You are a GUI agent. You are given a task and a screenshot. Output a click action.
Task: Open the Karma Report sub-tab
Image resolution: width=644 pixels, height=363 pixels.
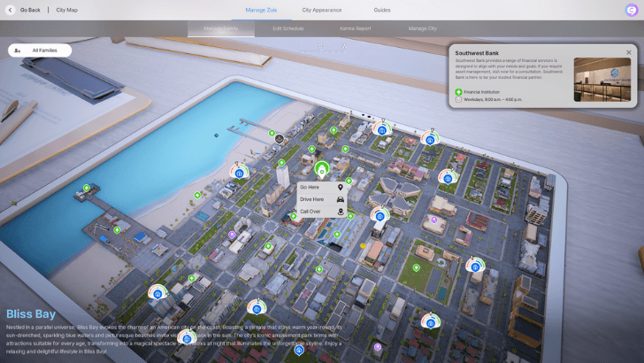point(356,28)
